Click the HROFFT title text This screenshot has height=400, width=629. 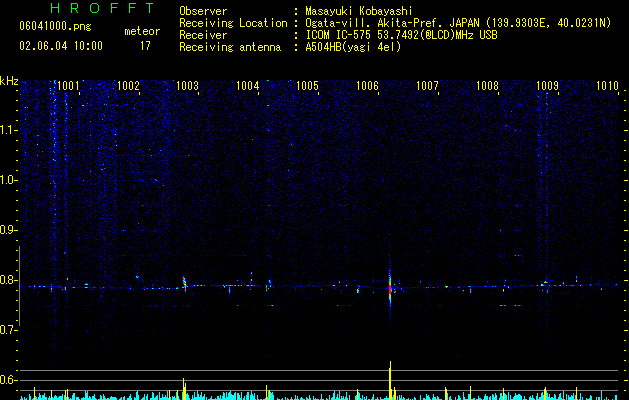point(103,8)
